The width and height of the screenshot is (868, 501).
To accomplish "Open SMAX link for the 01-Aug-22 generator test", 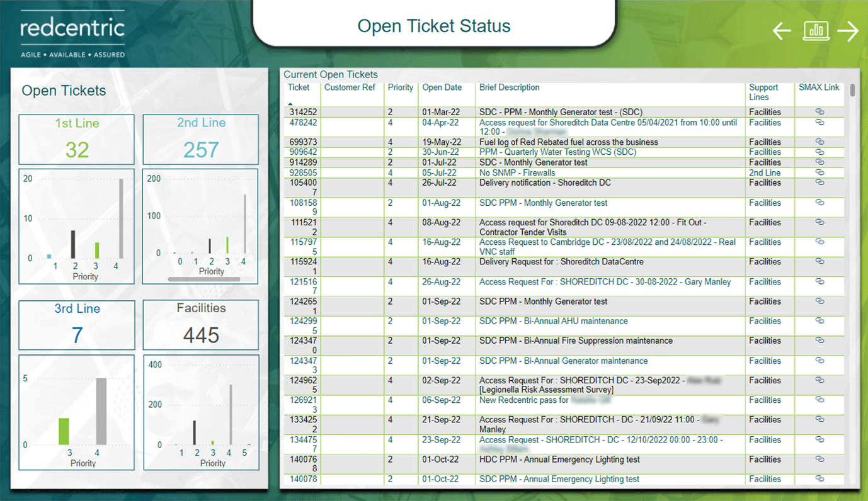I will point(819,203).
